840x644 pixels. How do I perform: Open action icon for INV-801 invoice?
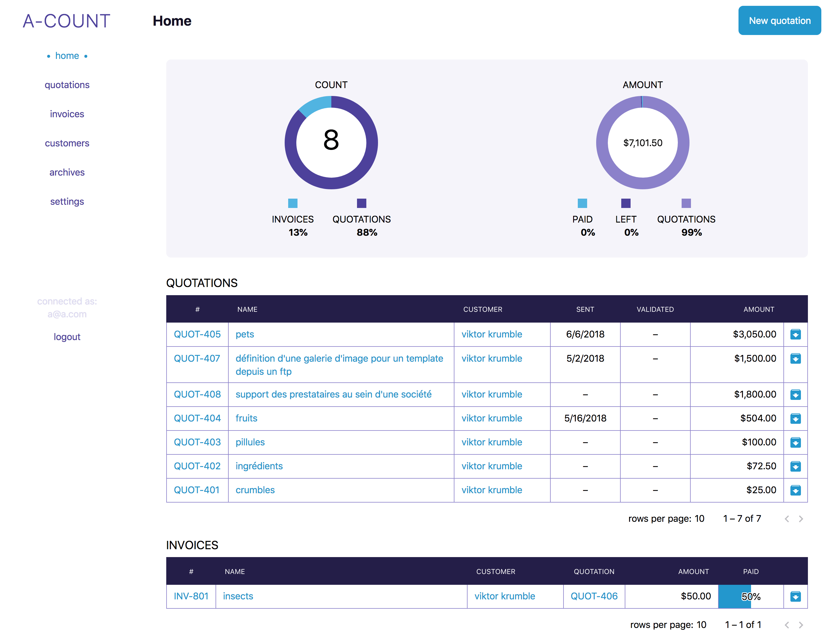click(795, 596)
